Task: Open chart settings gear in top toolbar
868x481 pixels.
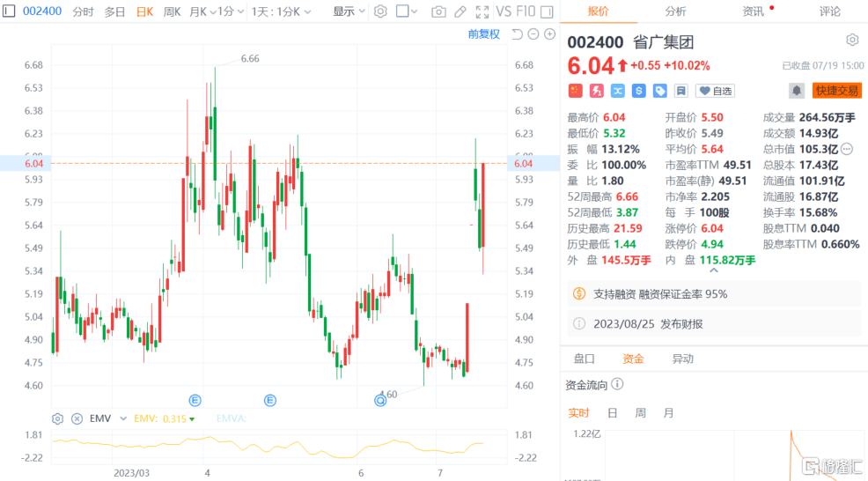Action: click(x=380, y=11)
